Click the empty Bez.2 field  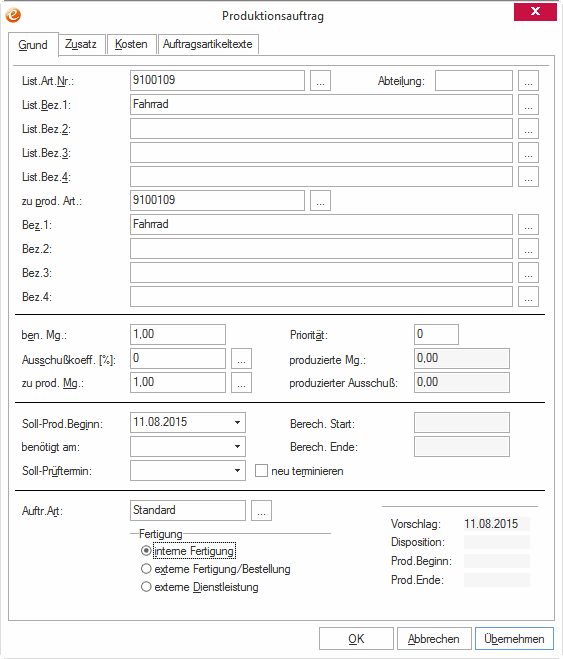pyautogui.click(x=321, y=249)
